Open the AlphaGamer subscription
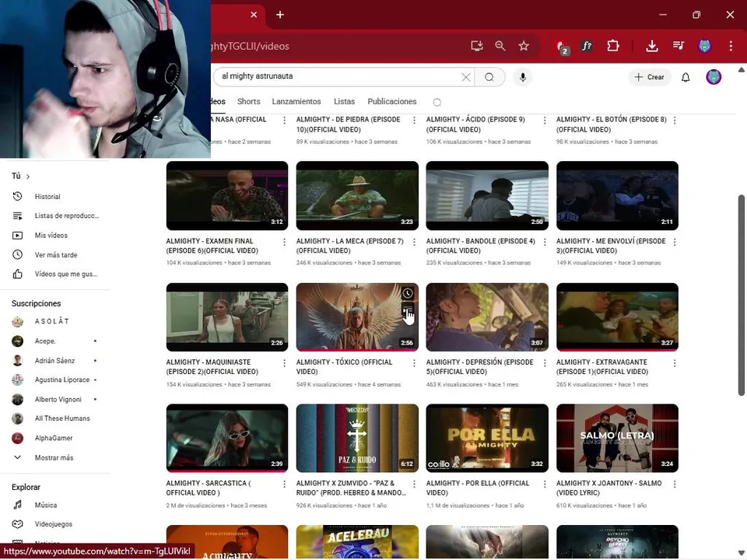The height and width of the screenshot is (560, 747). click(54, 438)
